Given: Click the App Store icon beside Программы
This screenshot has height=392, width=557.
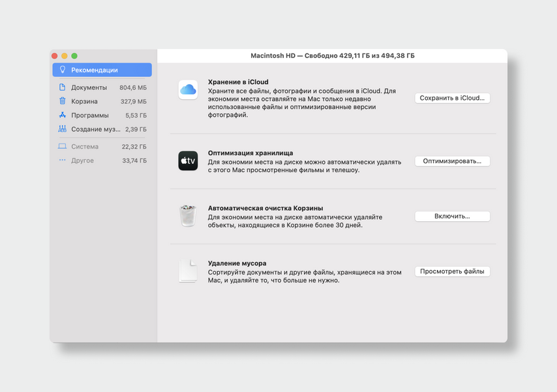Looking at the screenshot, I should 62,115.
